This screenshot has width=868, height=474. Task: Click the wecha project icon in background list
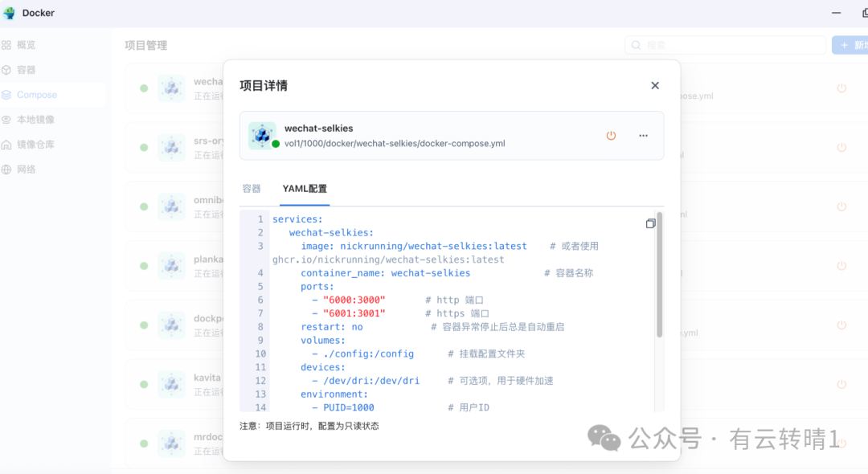[x=172, y=88]
